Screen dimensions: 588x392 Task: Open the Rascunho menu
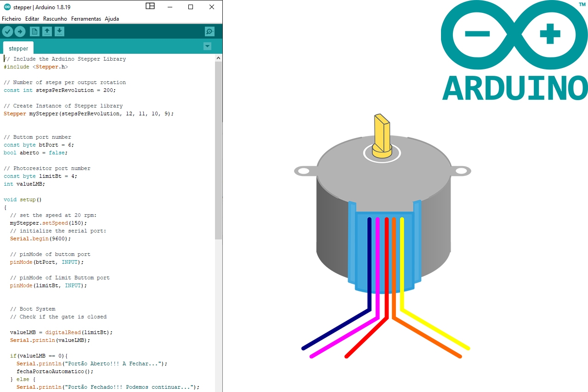tap(55, 19)
